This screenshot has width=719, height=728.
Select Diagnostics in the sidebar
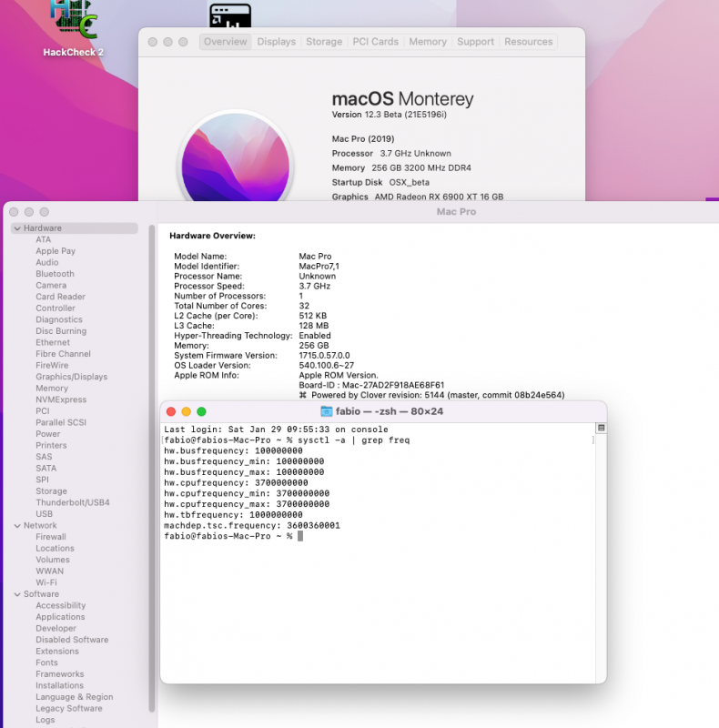point(59,319)
